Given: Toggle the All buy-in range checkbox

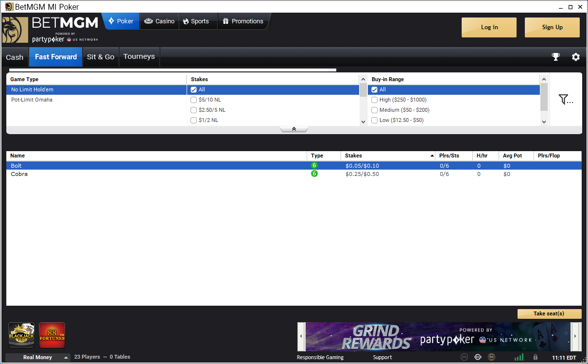Looking at the screenshot, I should [x=375, y=89].
